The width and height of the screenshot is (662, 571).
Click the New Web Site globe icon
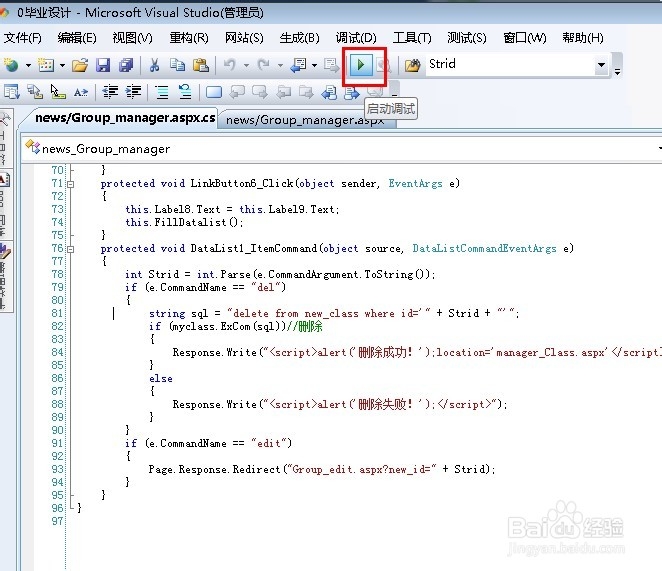coord(11,65)
